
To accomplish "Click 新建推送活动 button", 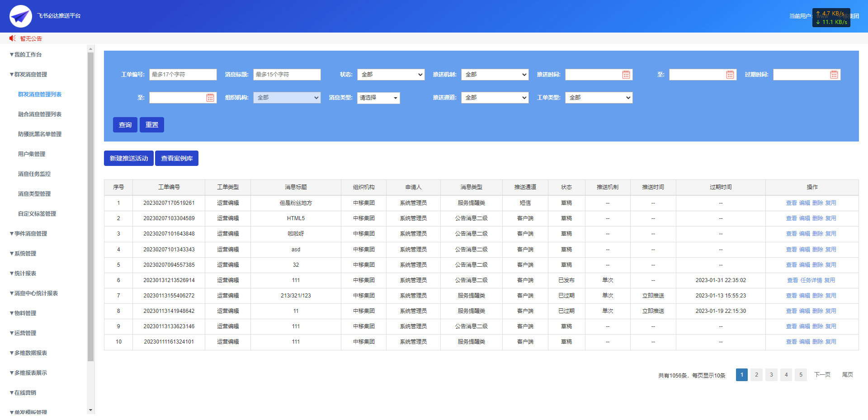I will click(x=129, y=158).
